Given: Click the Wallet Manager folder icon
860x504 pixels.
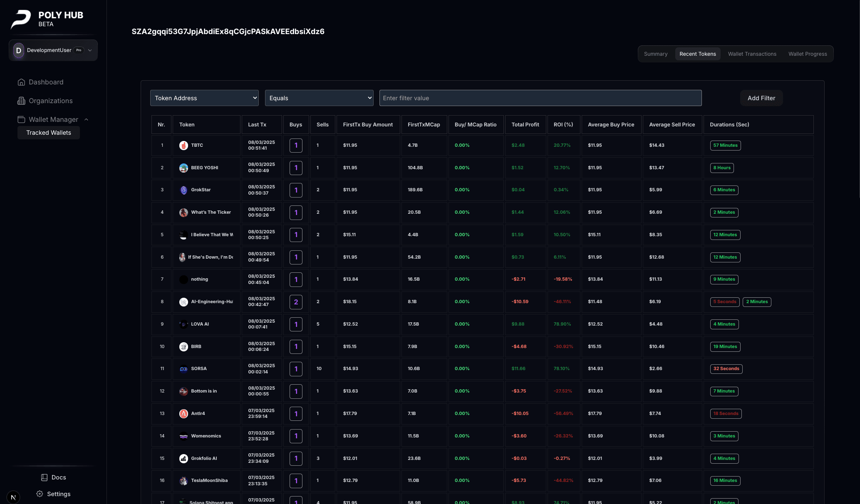Looking at the screenshot, I should tap(22, 119).
